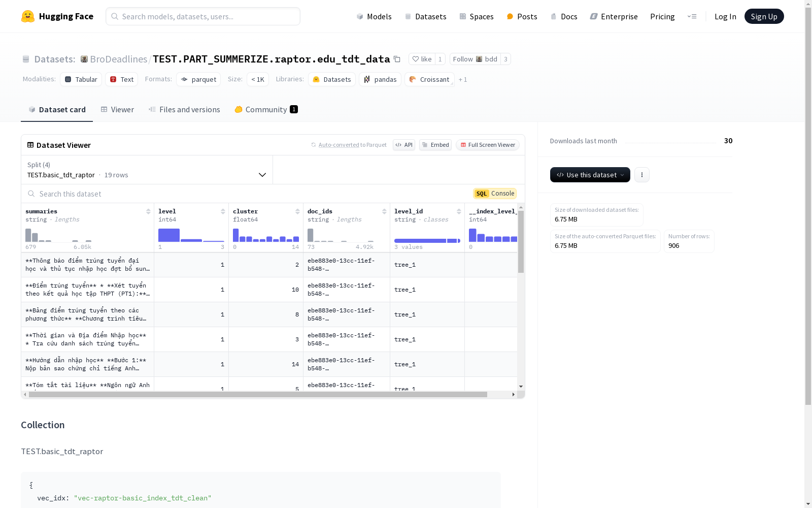Show the +1 additional libraries
This screenshot has width=812, height=508.
(x=463, y=80)
